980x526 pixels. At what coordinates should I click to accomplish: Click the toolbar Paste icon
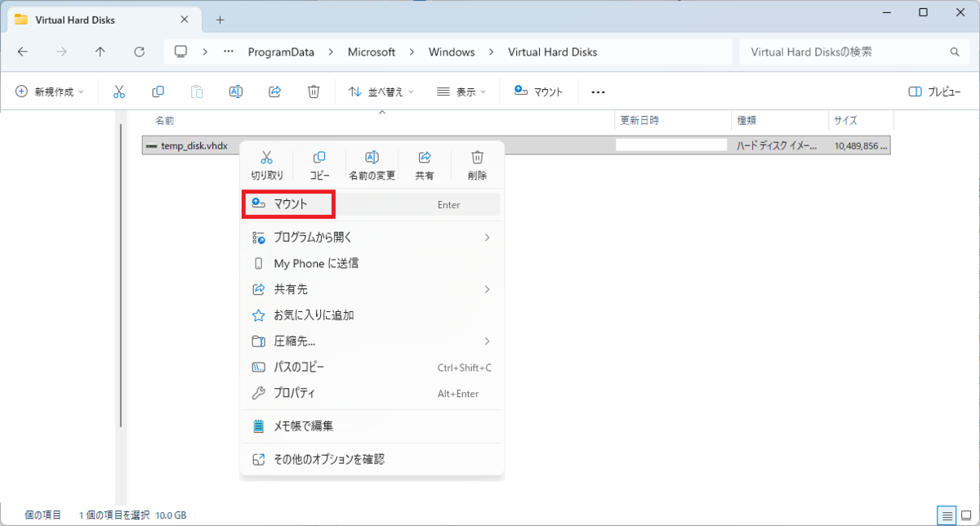pyautogui.click(x=196, y=91)
